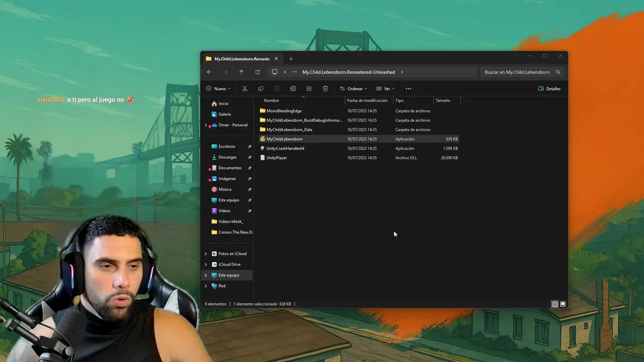Expand Este equipo tree node at bottom

tap(206, 275)
